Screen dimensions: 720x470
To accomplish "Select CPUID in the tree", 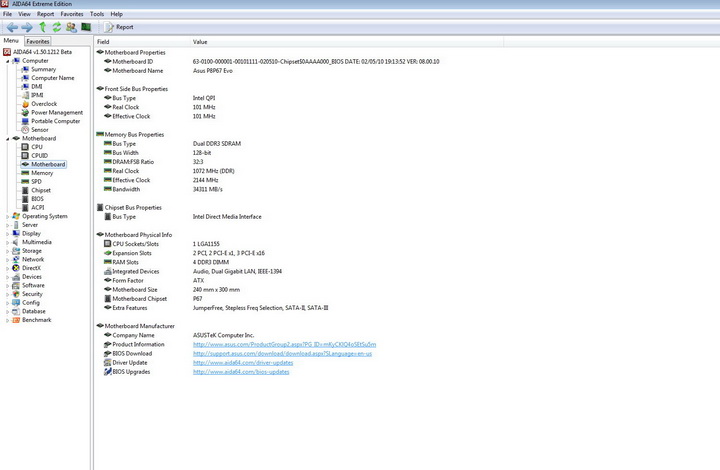I will pos(39,156).
